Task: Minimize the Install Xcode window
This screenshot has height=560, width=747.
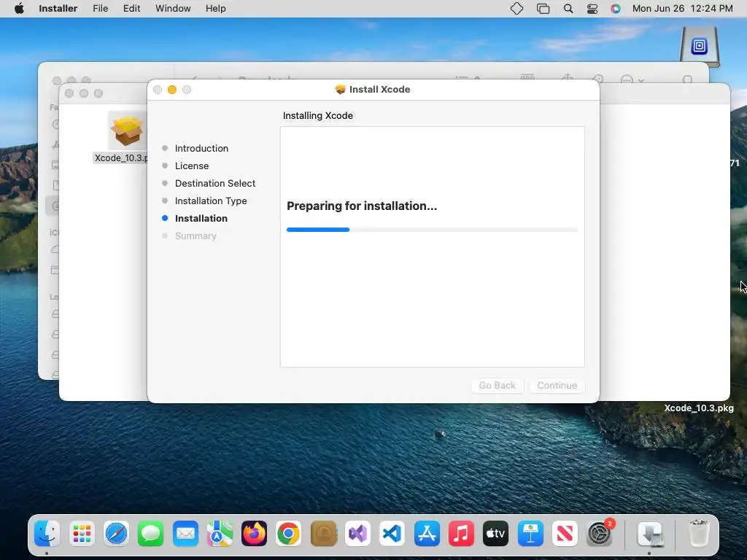Action: click(x=172, y=90)
